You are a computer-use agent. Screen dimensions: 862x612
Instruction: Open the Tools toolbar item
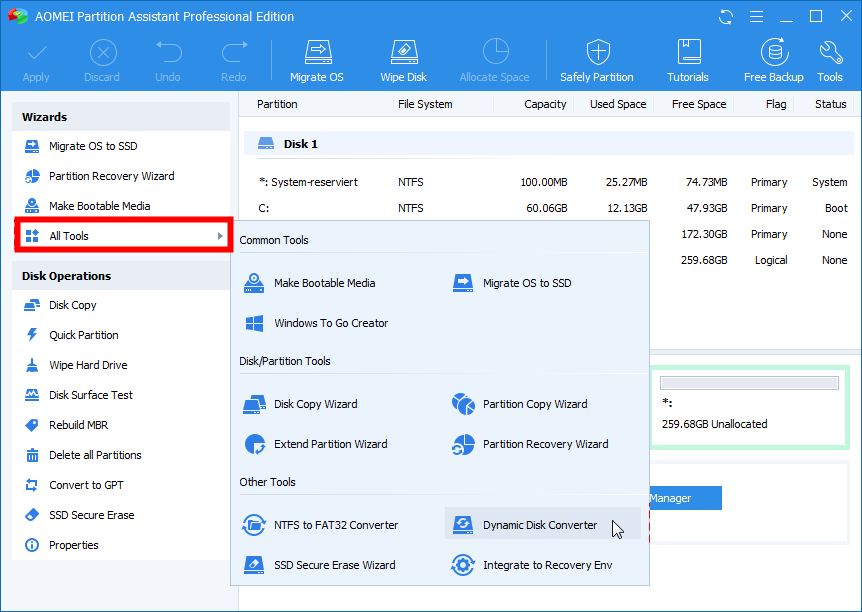coord(830,60)
